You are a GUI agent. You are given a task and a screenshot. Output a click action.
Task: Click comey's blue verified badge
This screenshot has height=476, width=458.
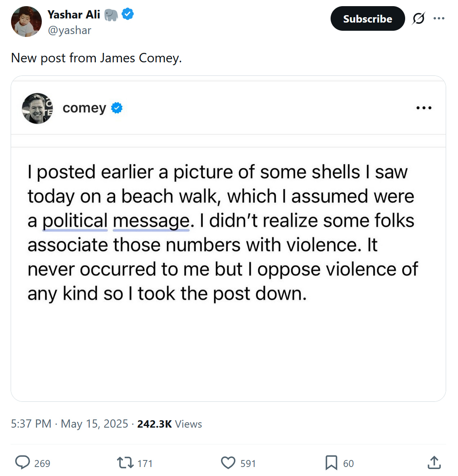click(x=117, y=108)
